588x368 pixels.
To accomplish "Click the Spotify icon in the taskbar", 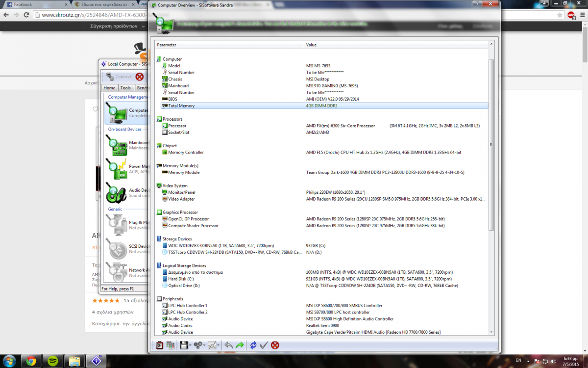I will [x=52, y=361].
